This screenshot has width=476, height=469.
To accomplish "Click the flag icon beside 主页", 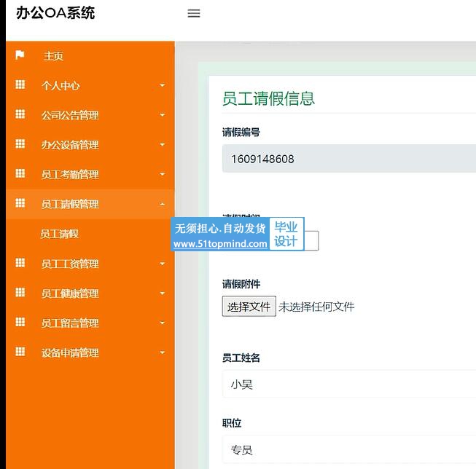I will (x=20, y=55).
